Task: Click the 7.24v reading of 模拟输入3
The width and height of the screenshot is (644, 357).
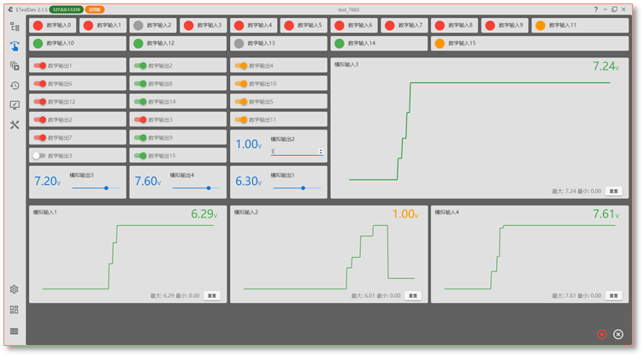Action: click(x=606, y=66)
